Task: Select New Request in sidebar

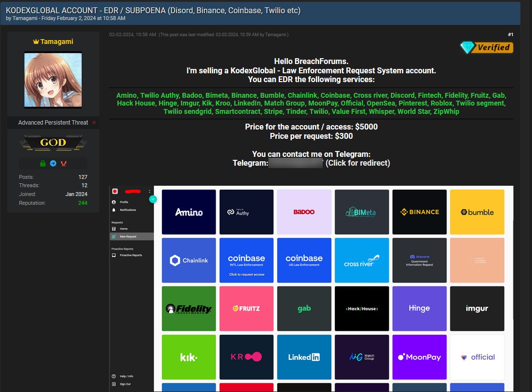Action: tap(132, 237)
